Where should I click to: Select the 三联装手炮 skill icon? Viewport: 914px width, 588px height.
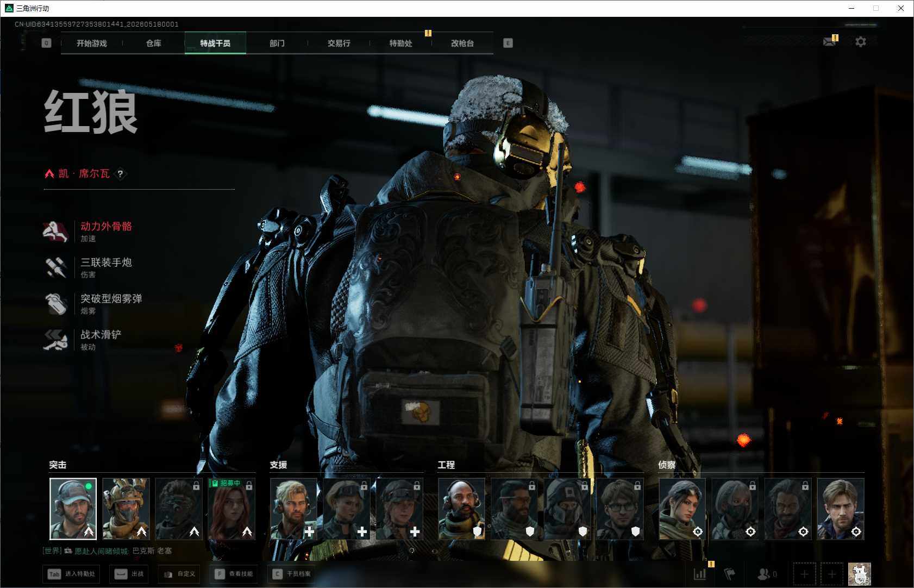(x=55, y=268)
